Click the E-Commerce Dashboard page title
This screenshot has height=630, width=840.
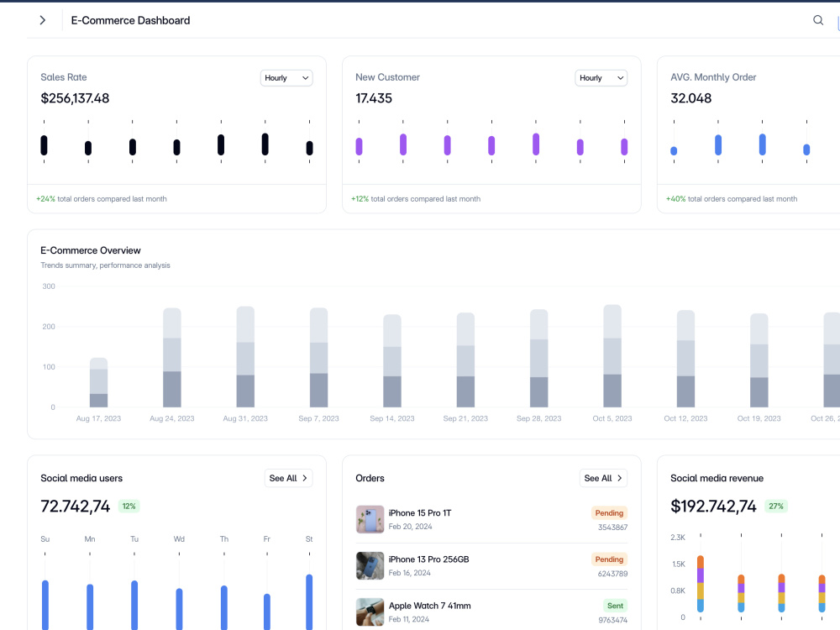point(130,20)
